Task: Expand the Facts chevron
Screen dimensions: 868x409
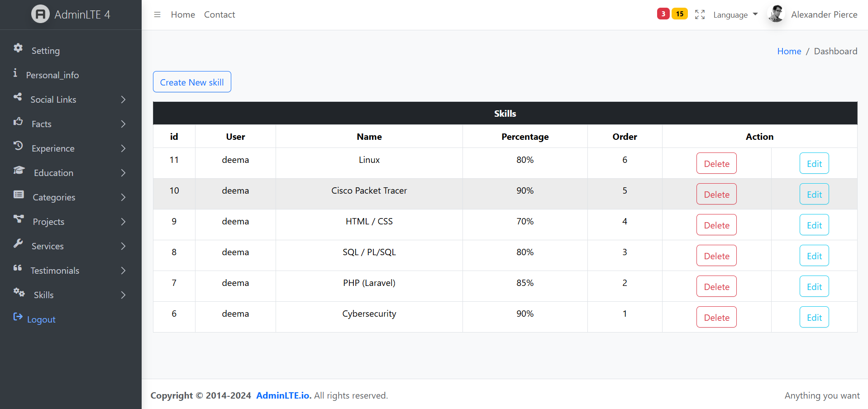Action: [x=123, y=124]
